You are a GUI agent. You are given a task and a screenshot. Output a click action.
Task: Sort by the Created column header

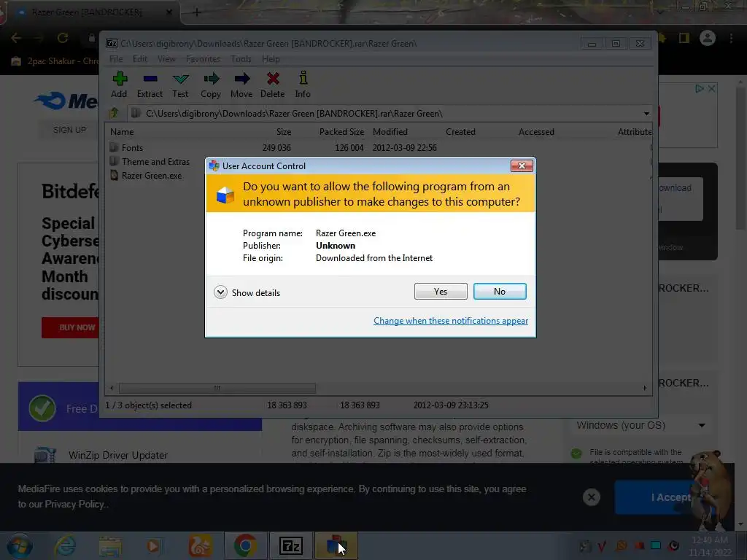tap(461, 132)
